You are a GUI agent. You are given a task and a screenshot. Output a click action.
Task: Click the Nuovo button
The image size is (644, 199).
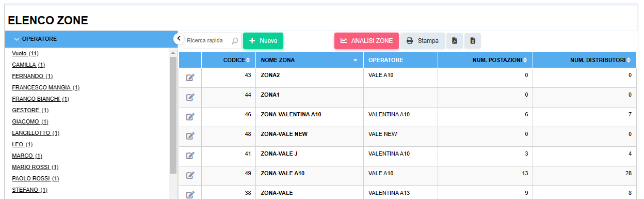263,41
